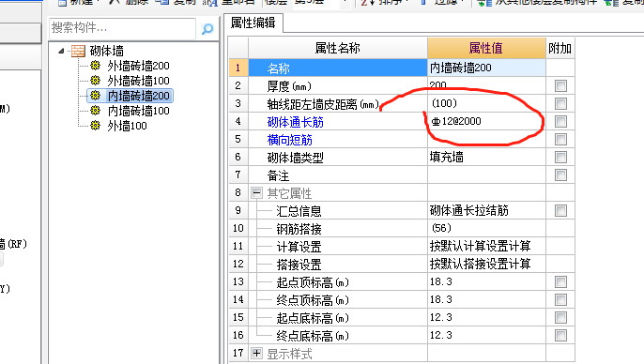Click the 填充墙 wall type value

point(486,158)
